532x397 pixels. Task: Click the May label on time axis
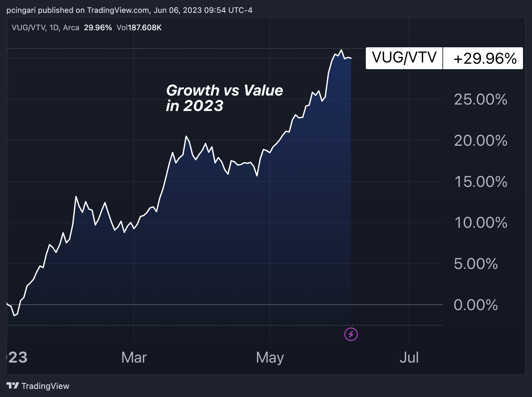(x=270, y=357)
